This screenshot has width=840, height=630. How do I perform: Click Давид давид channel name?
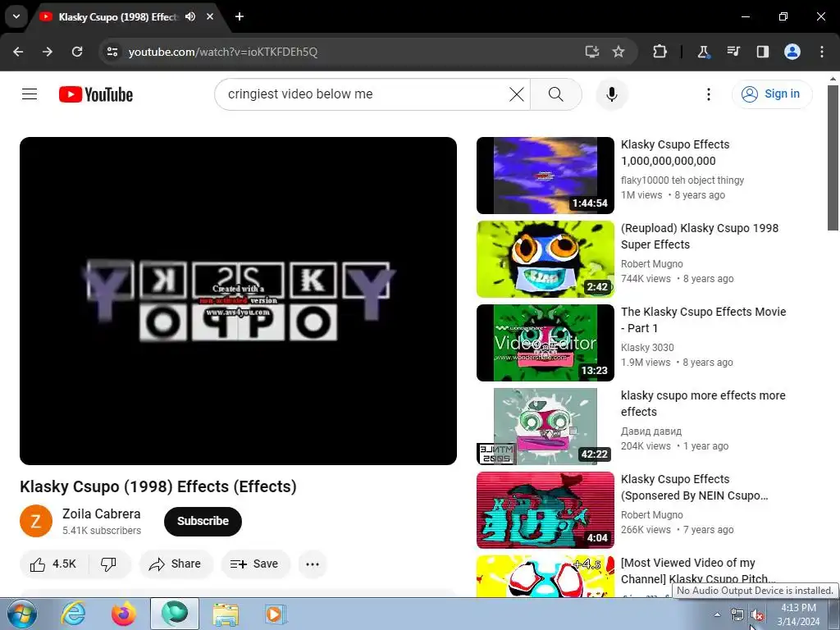pyautogui.click(x=651, y=431)
